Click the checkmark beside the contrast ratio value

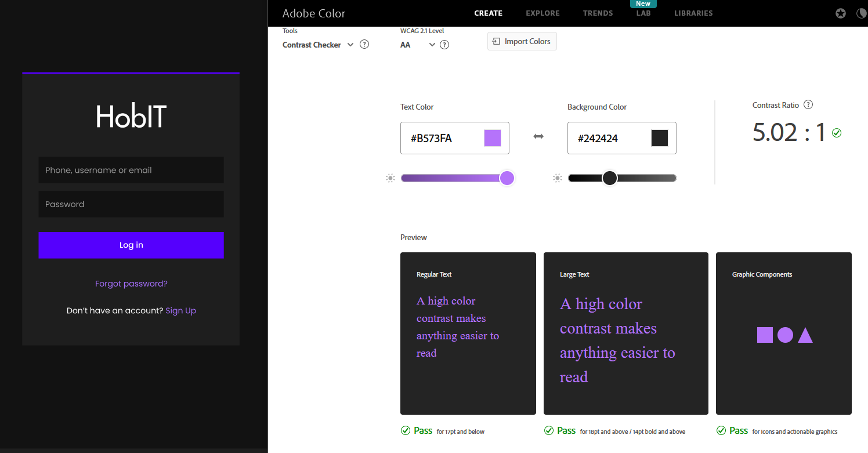(837, 133)
